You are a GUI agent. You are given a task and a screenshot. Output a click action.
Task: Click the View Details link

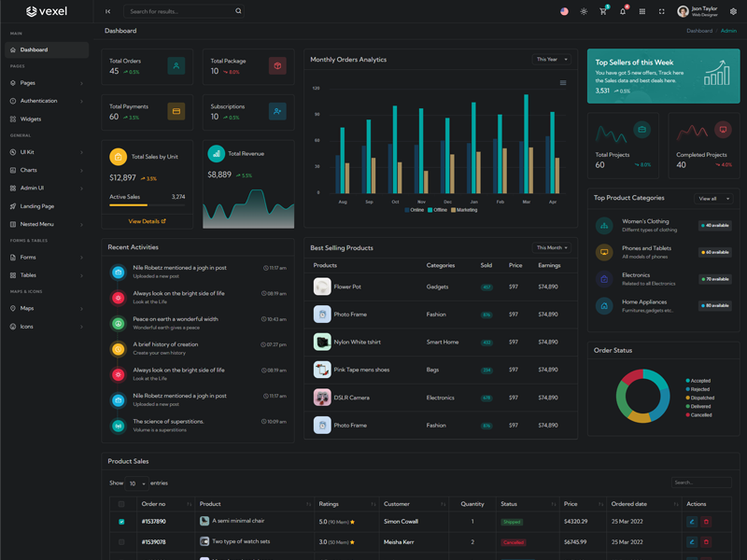[x=147, y=221]
